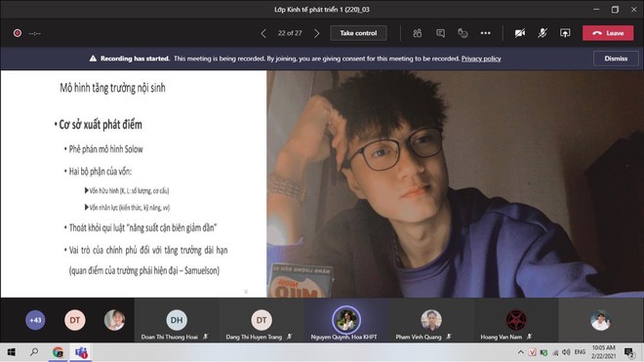Open the More actions ellipsis menu
Screen dimensions: 644x362
pos(486,33)
